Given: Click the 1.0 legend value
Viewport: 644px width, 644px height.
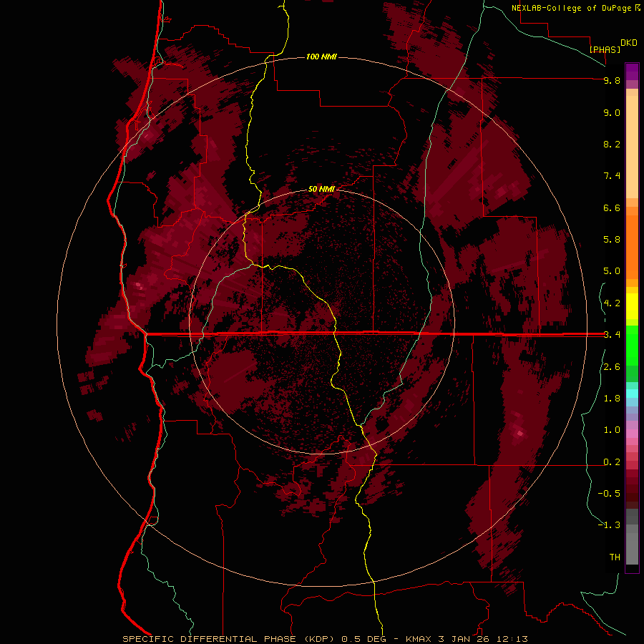Looking at the screenshot, I should (612, 430).
